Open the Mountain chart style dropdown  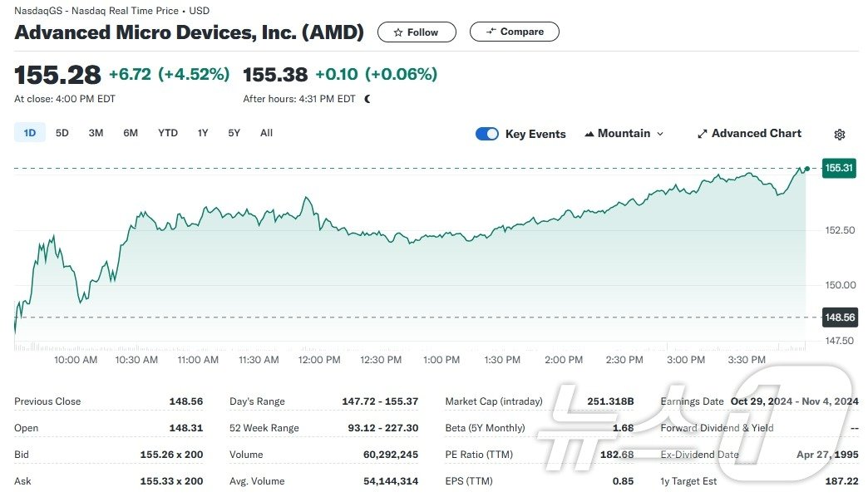[624, 133]
